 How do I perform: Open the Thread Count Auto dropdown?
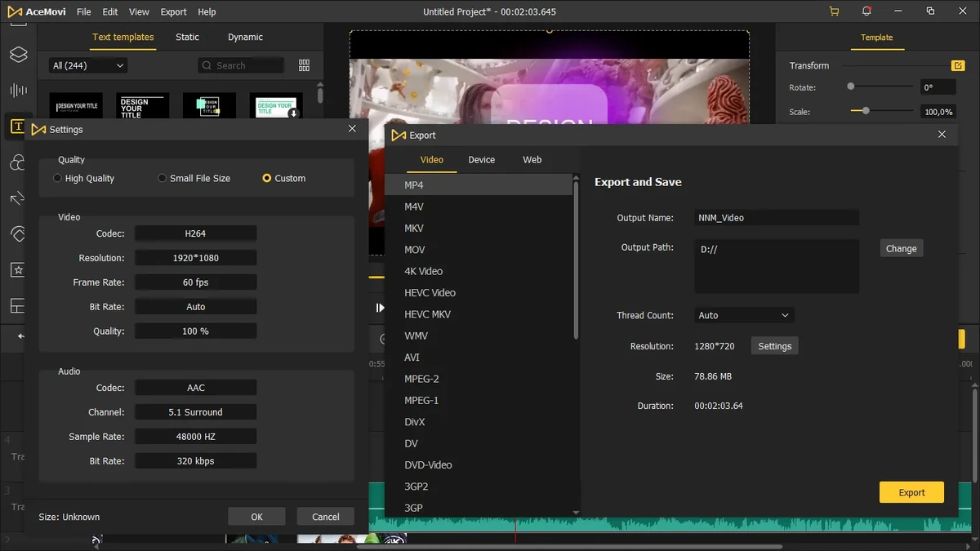(x=744, y=315)
